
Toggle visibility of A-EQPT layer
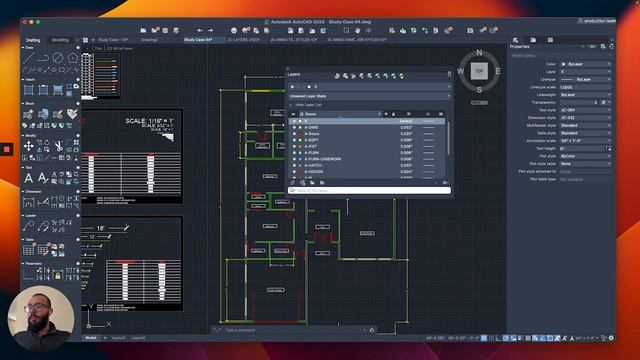tap(294, 140)
